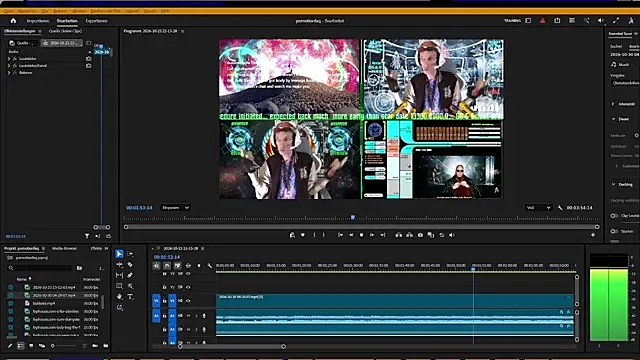The height and width of the screenshot is (360, 640).
Task: Click the Project panel thumbnail zoom slider
Action: click(x=64, y=346)
